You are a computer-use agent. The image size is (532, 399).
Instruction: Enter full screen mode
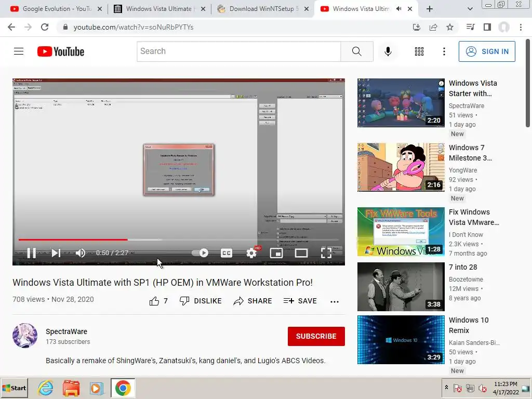click(x=326, y=253)
